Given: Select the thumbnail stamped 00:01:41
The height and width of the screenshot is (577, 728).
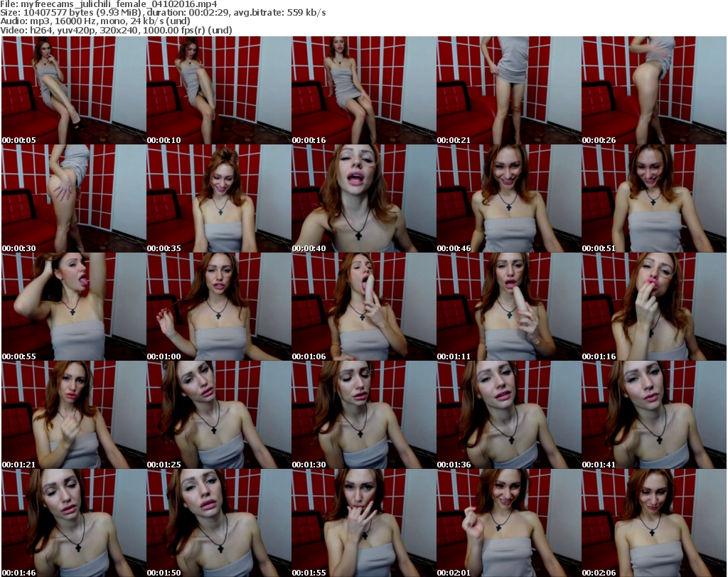Looking at the screenshot, I should [x=653, y=415].
